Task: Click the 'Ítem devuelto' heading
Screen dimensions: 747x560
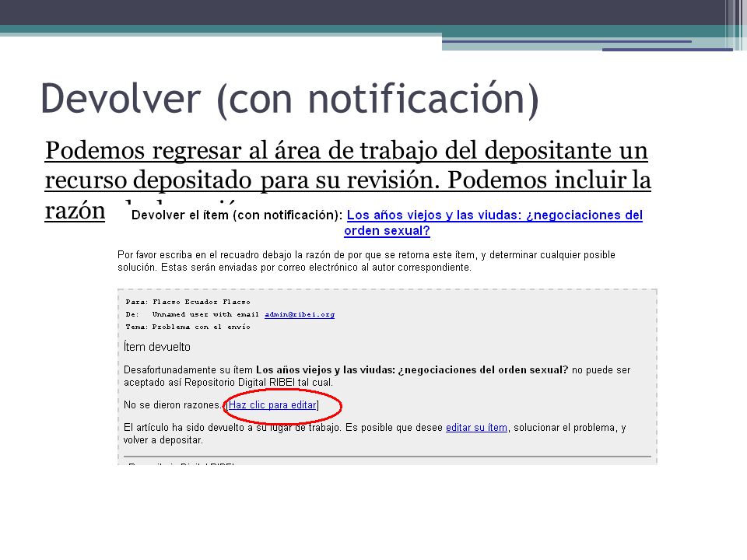Action: pos(156,347)
